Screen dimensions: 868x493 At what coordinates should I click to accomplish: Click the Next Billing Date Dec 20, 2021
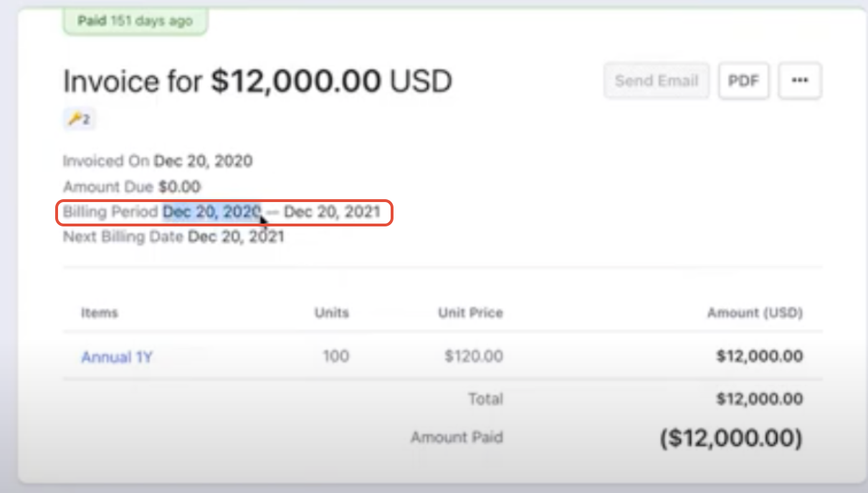click(236, 236)
